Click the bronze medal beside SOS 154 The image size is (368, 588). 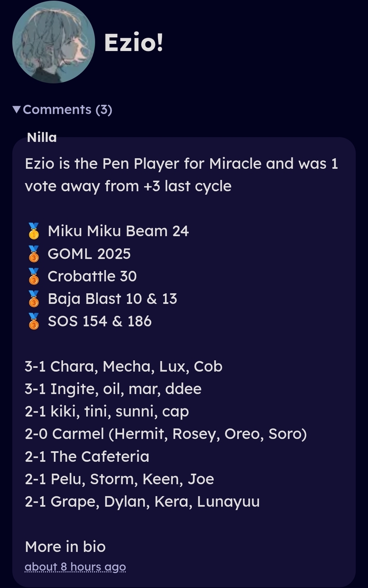tap(34, 321)
